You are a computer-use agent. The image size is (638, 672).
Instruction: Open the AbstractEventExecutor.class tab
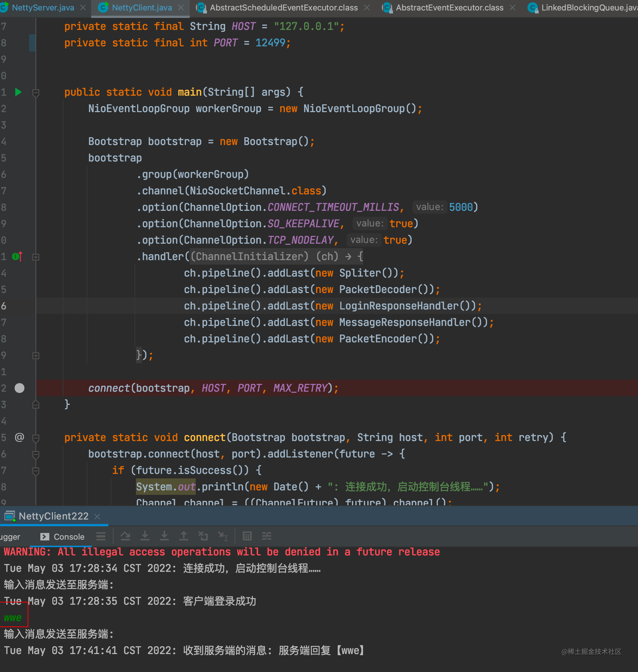[x=449, y=7]
